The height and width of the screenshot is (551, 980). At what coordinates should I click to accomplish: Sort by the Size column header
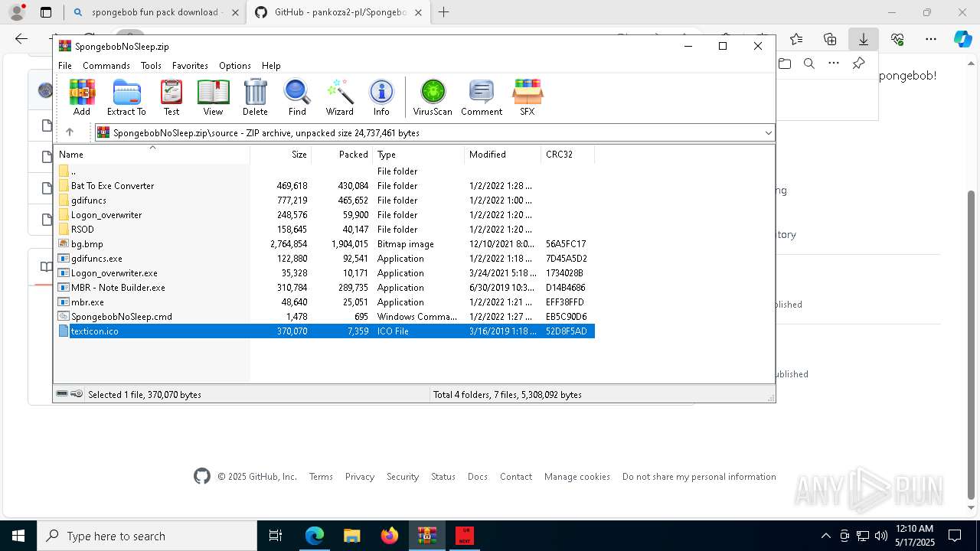pyautogui.click(x=281, y=154)
